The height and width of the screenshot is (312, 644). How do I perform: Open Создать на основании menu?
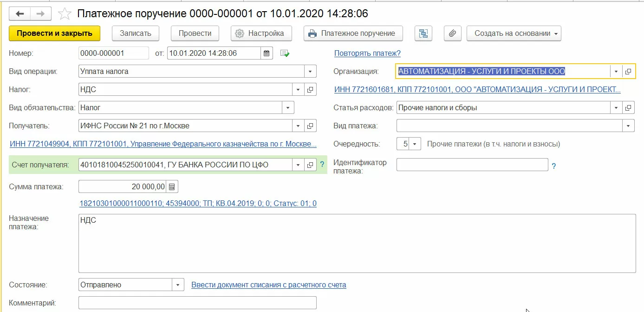(x=514, y=33)
